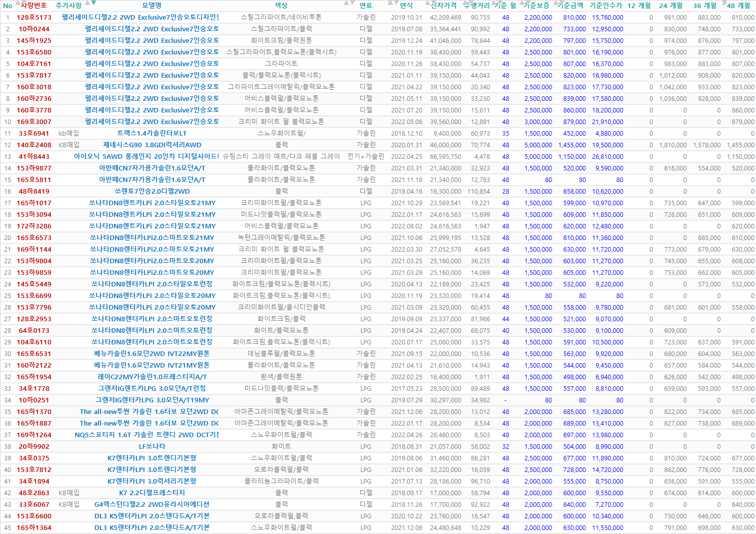The image size is (756, 534).
Task: Select plate number 169호3007
Action: (34, 122)
